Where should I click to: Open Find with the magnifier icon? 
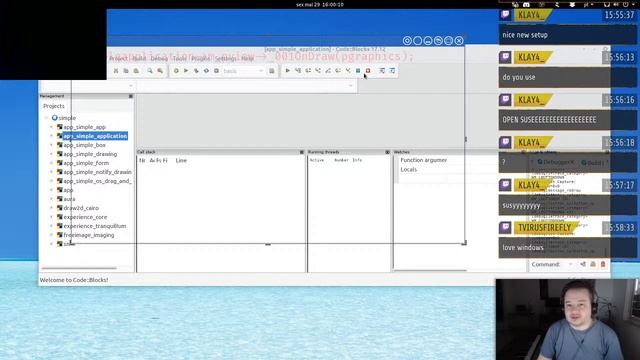(x=150, y=71)
